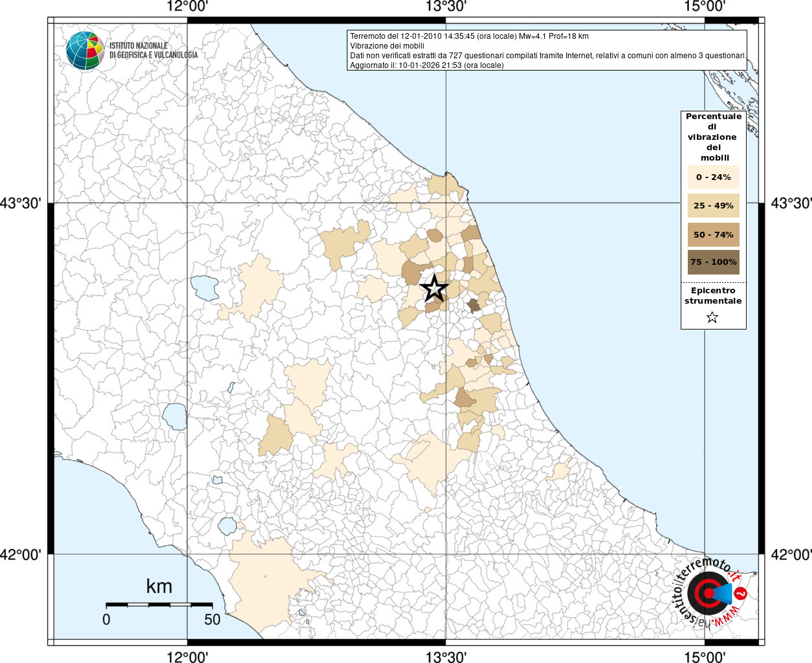Click the INGV globe logo
Image resolution: width=812 pixels, height=663 pixels.
click(x=85, y=51)
